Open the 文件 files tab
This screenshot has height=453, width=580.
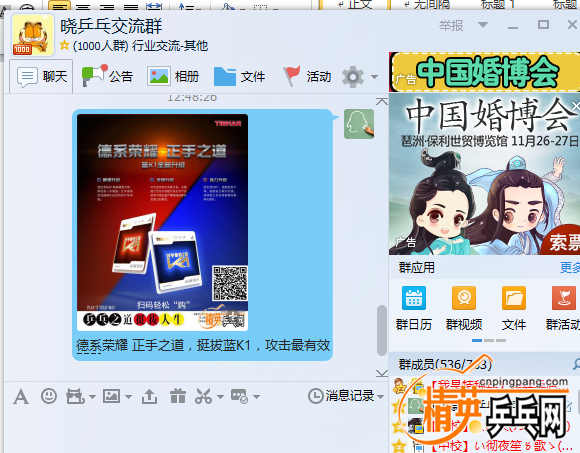(x=239, y=77)
